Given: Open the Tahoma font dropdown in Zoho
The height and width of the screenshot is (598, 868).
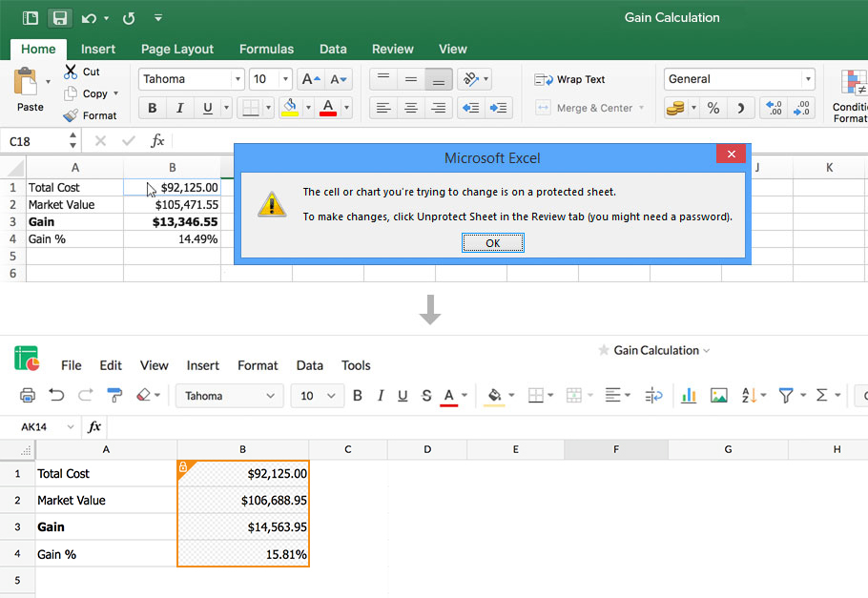Looking at the screenshot, I should click(229, 394).
